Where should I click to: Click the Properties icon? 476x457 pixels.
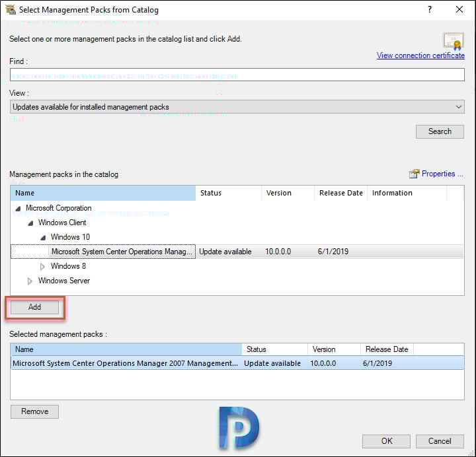[414, 174]
